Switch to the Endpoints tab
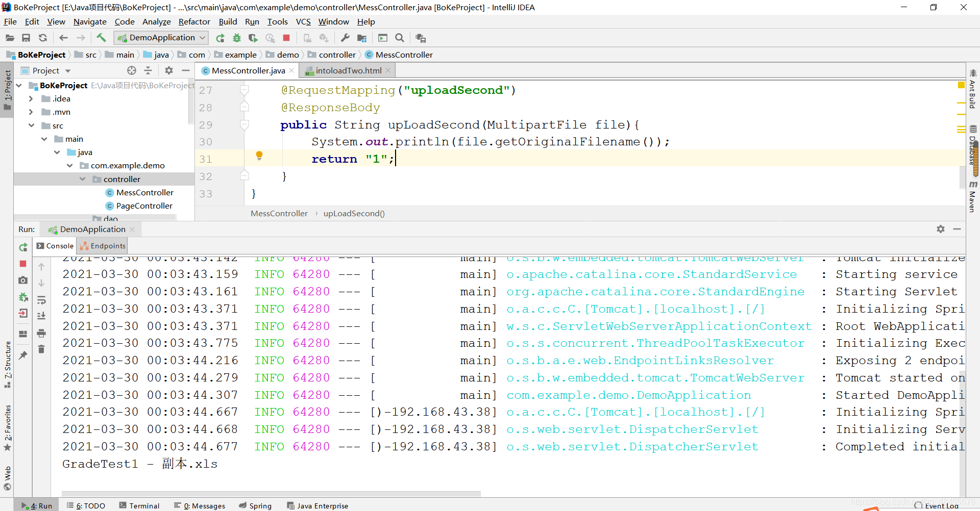Image resolution: width=980 pixels, height=511 pixels. pyautogui.click(x=103, y=246)
